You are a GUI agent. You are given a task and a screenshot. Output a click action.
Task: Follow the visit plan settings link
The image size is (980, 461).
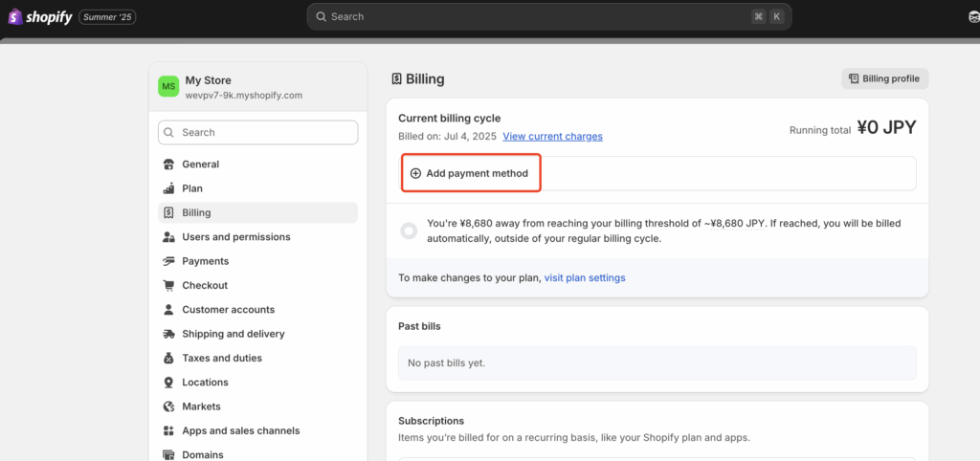[585, 277]
